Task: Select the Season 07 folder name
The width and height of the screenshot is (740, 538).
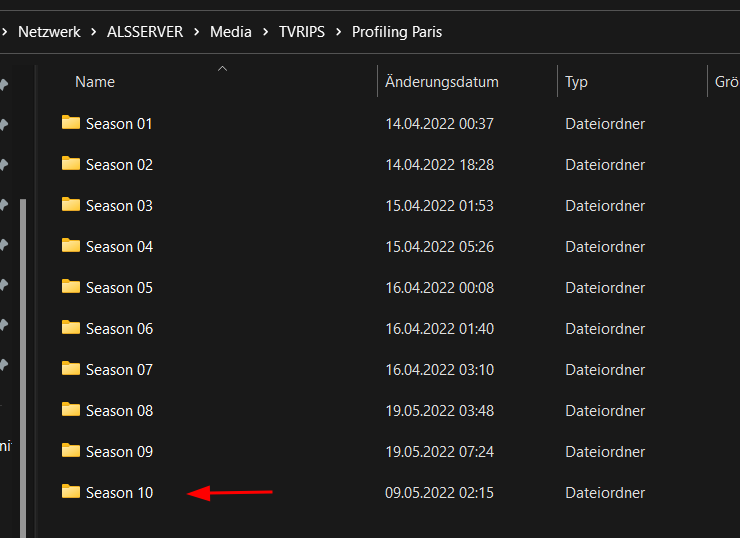Action: [x=119, y=370]
